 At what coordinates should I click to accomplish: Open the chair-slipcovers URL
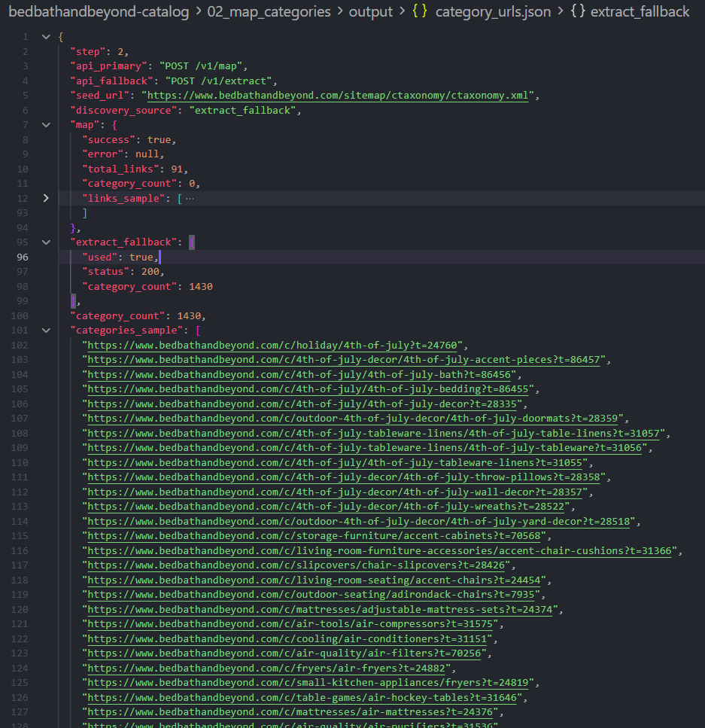pyautogui.click(x=296, y=565)
